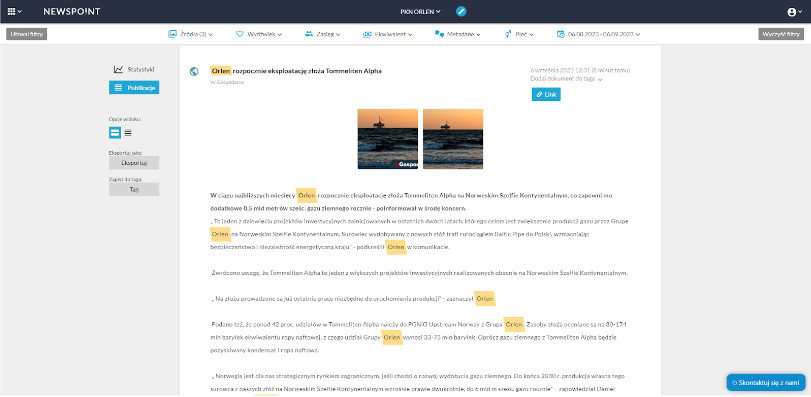The image size is (811, 397).
Task: Expand the Dodaj dokument do taga dropdown
Action: [566, 79]
